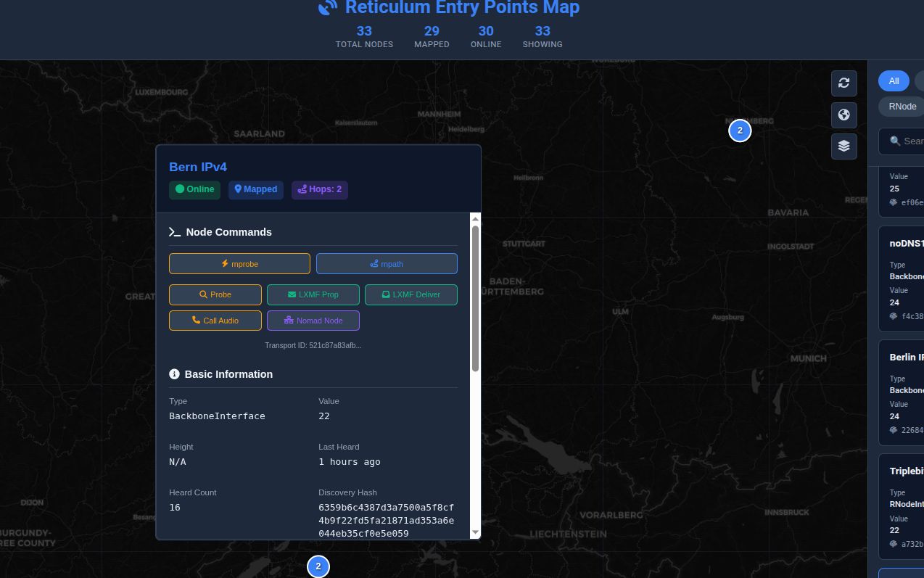The width and height of the screenshot is (924, 578).
Task: Click the Bern IPv4 popup title
Action: pyautogui.click(x=198, y=167)
